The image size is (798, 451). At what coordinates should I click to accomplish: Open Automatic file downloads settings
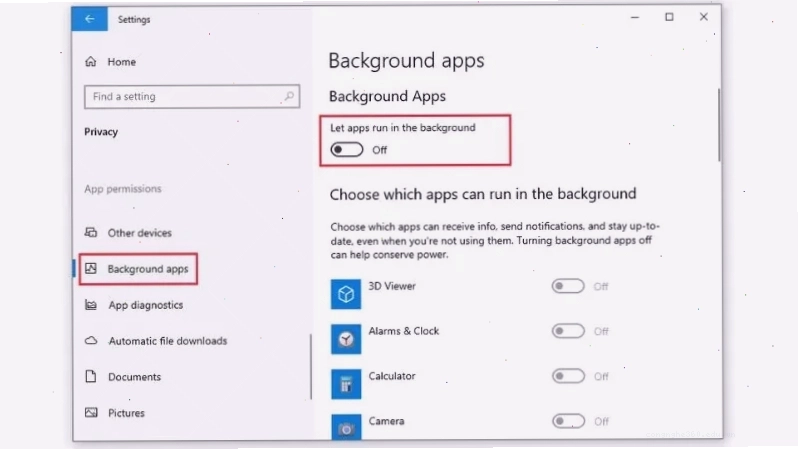167,341
